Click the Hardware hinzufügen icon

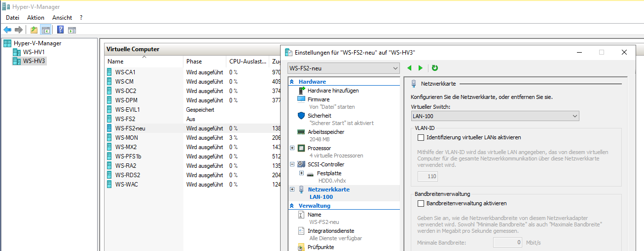click(302, 91)
